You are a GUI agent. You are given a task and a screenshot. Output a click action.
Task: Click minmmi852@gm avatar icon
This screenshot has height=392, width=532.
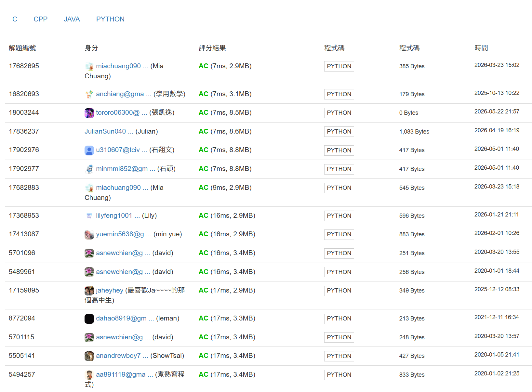89,169
